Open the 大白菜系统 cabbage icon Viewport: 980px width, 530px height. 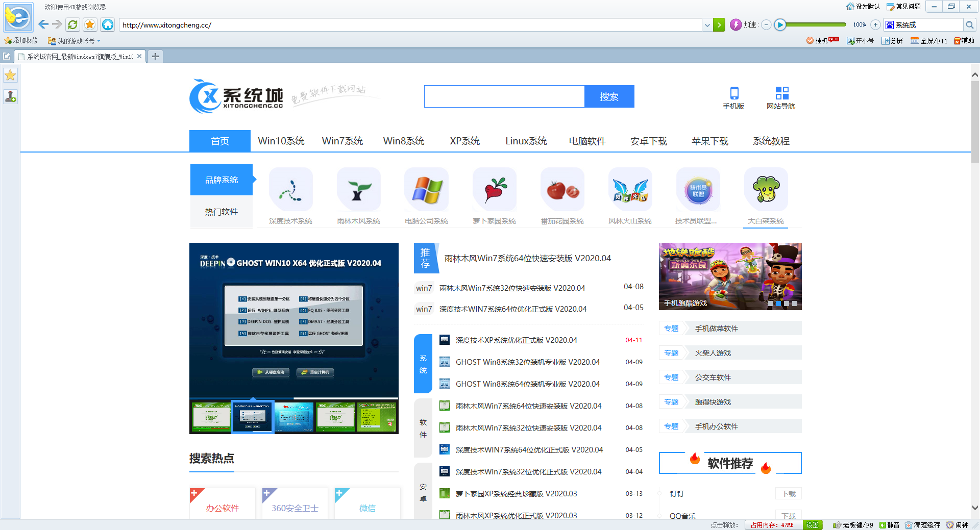pos(766,189)
